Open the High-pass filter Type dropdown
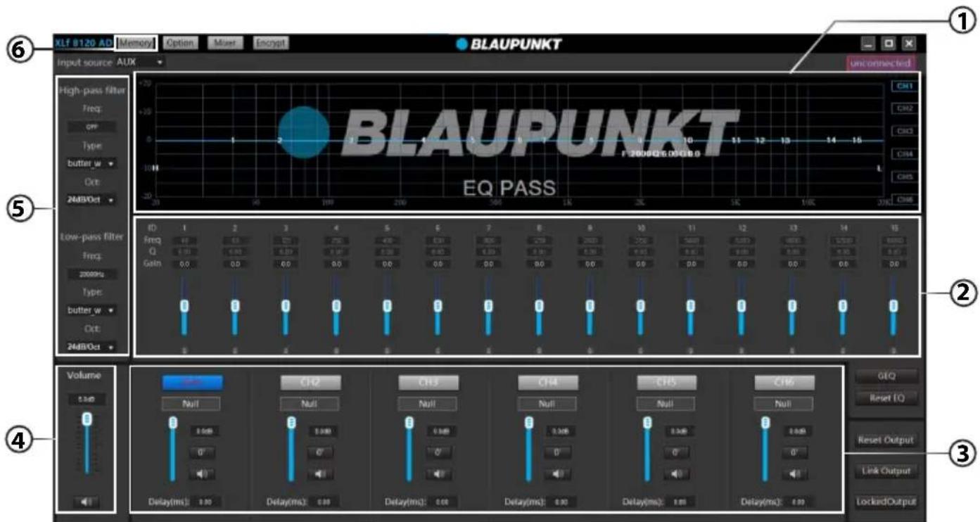 click(92, 163)
